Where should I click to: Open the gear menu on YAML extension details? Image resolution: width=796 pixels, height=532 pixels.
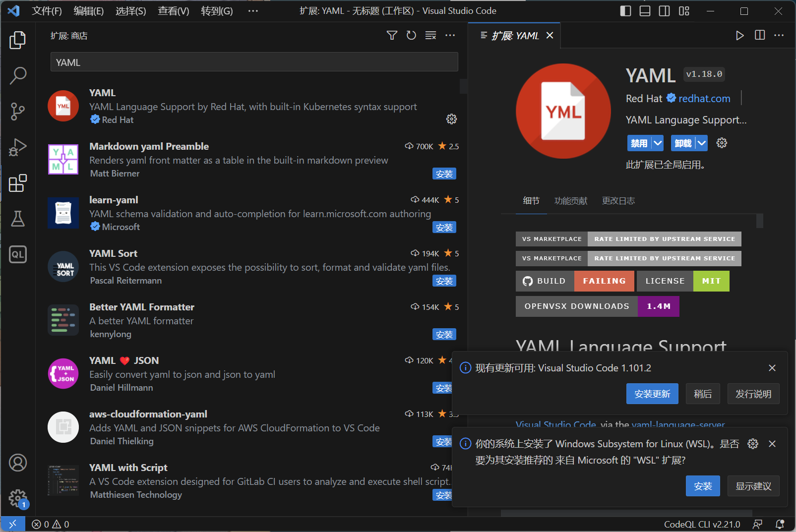pyautogui.click(x=722, y=143)
